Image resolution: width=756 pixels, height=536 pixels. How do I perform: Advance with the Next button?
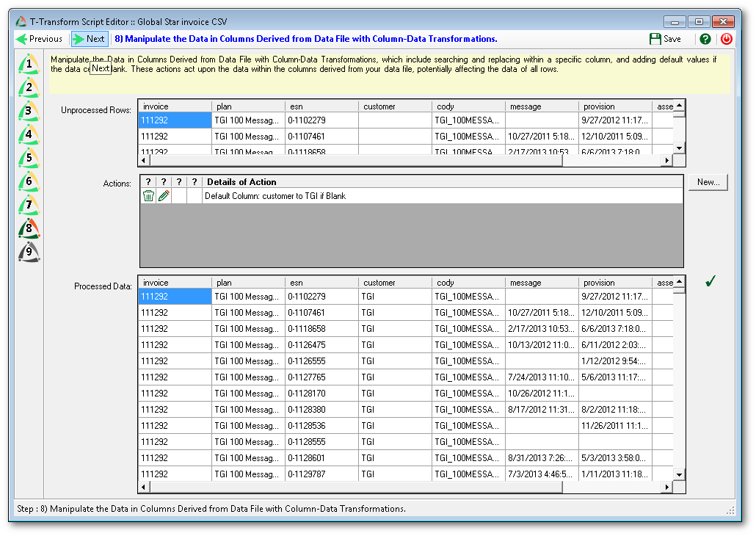click(90, 39)
